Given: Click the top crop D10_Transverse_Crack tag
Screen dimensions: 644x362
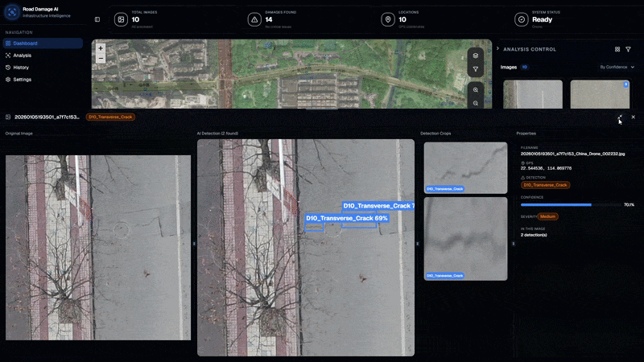Looking at the screenshot, I should point(445,189).
